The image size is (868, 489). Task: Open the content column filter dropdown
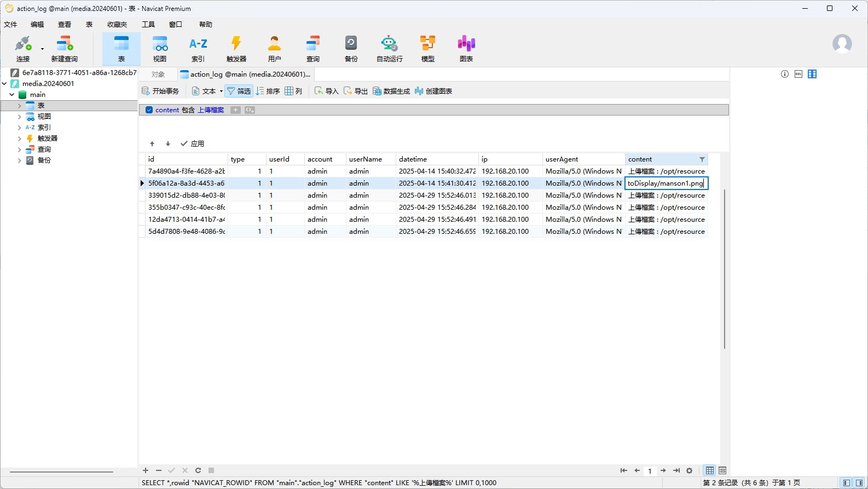pos(702,159)
